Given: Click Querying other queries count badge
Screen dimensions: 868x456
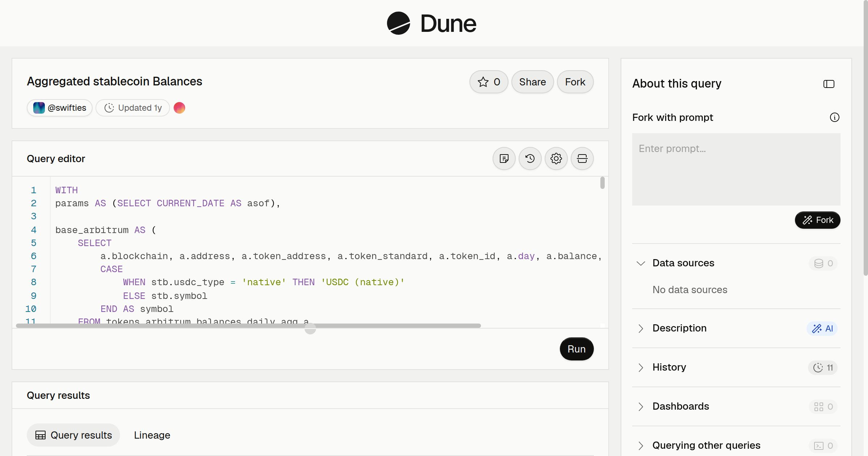Looking at the screenshot, I should pos(823,446).
